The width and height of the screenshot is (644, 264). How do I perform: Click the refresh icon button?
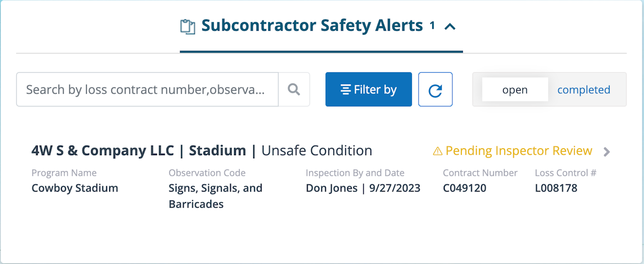point(435,90)
